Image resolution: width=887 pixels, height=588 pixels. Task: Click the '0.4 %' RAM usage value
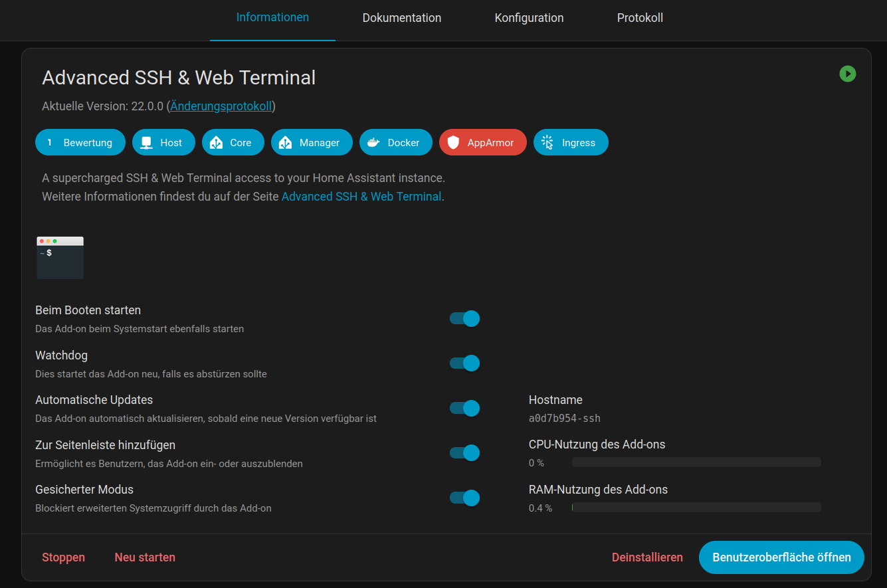pyautogui.click(x=540, y=508)
